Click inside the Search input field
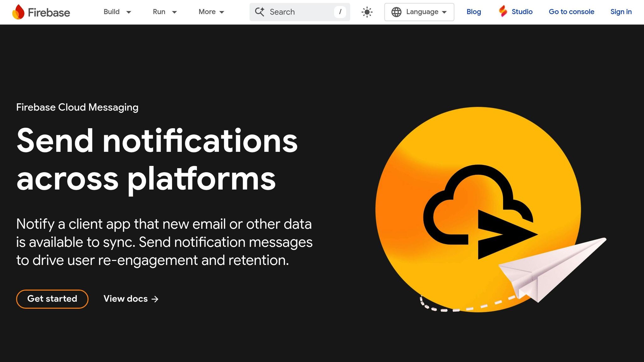 [x=296, y=12]
